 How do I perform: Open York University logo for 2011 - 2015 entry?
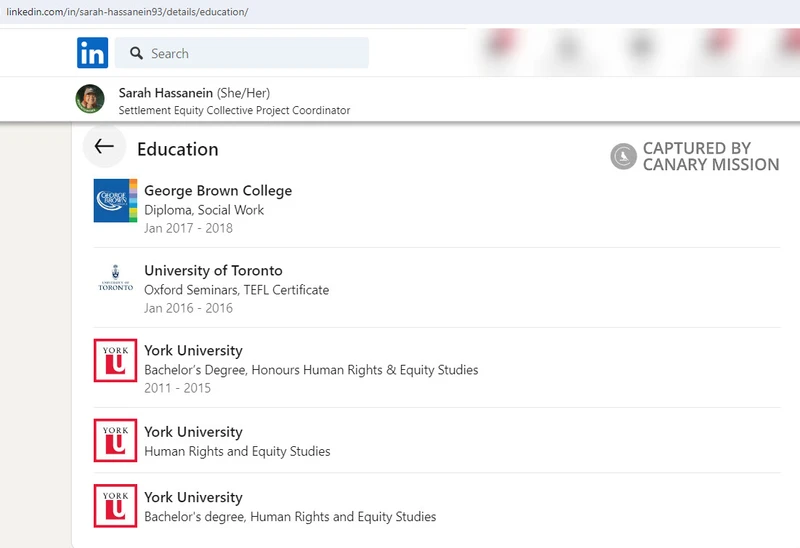click(115, 360)
